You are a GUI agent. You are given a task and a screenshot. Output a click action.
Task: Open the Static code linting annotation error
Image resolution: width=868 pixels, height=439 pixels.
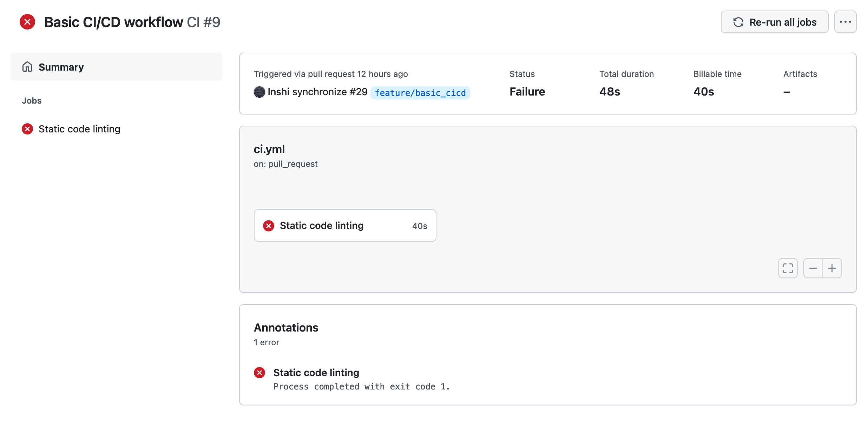(x=316, y=373)
